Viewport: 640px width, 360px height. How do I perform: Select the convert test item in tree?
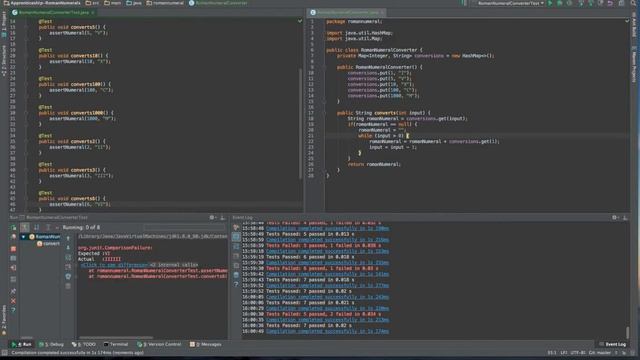(49, 244)
